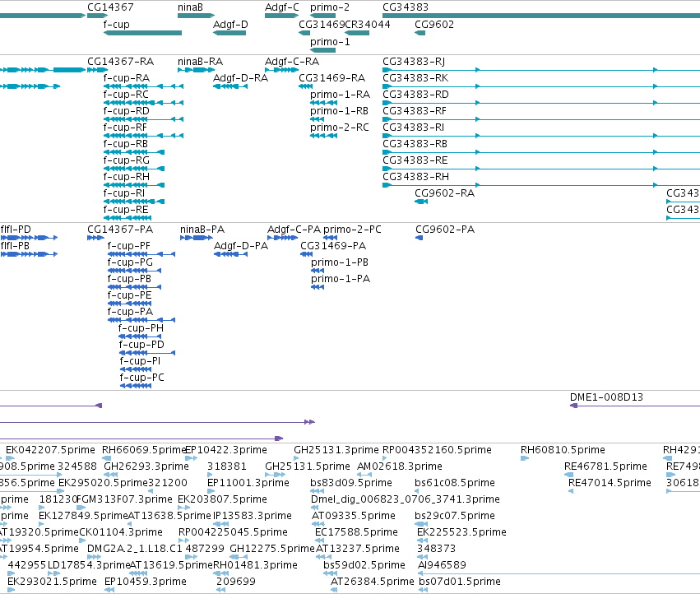Select the ninaB-RA transcript
Image resolution: width=700 pixels, height=594 pixels.
coord(196,70)
